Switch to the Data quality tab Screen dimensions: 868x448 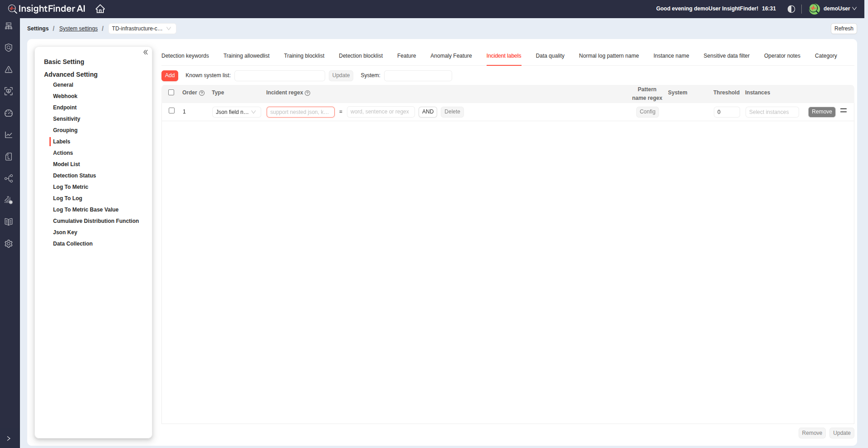tap(550, 56)
